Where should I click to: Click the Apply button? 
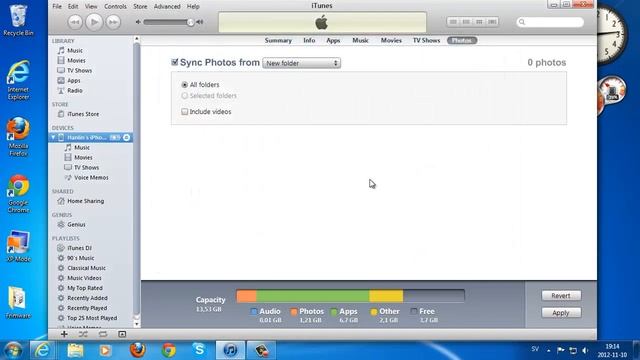561,313
